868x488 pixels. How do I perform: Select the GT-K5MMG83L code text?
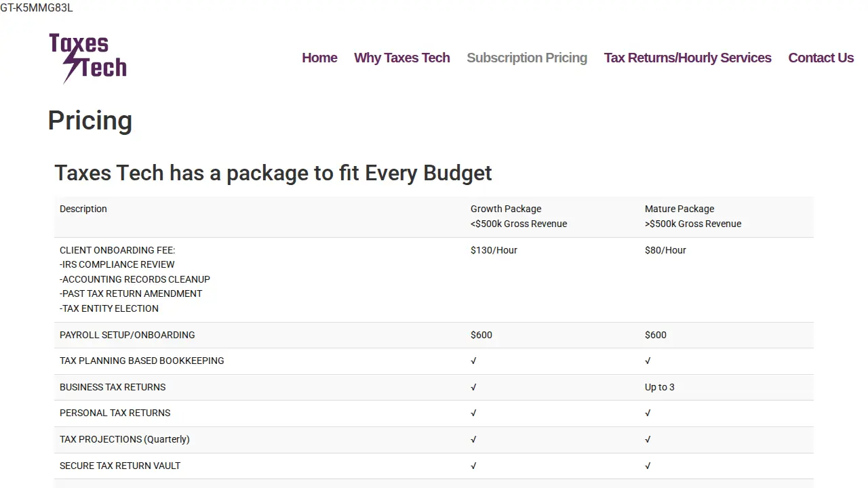point(37,7)
